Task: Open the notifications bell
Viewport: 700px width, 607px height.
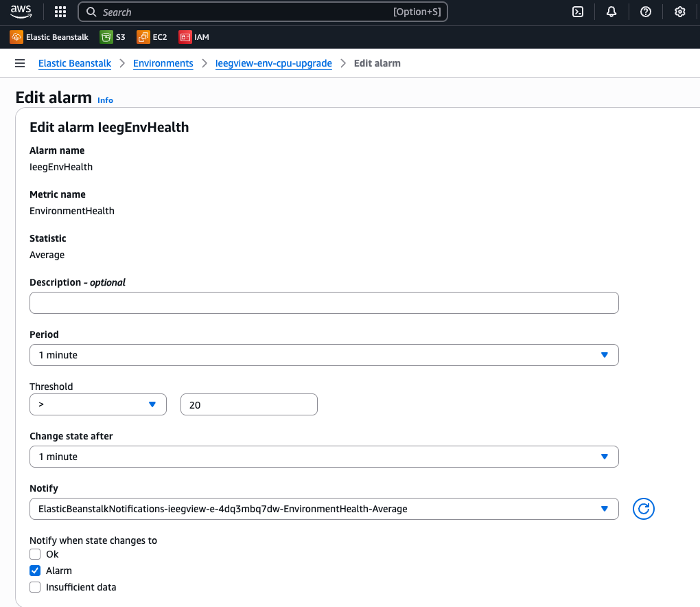Action: (611, 12)
